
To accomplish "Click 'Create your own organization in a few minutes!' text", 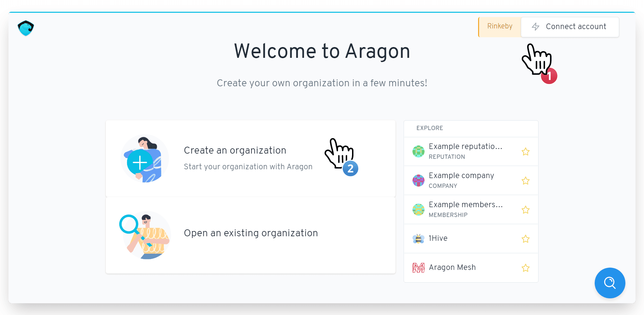I will coord(322,83).
